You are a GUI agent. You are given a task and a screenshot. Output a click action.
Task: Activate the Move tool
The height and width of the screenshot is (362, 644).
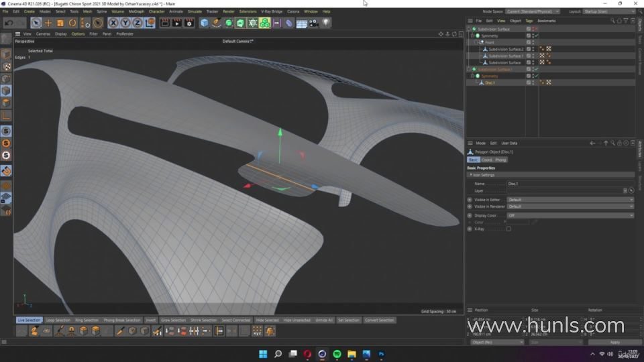pyautogui.click(x=48, y=23)
